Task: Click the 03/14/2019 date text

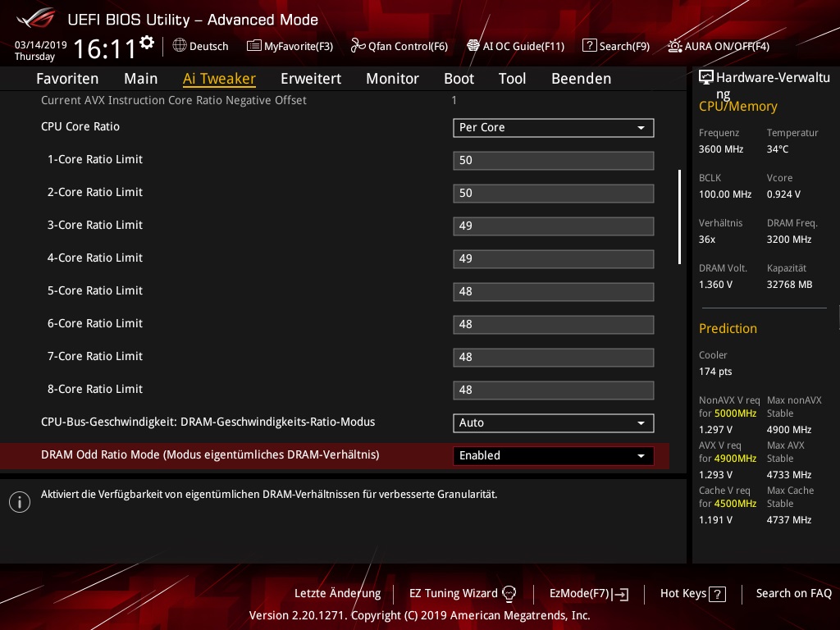Action: [x=41, y=45]
